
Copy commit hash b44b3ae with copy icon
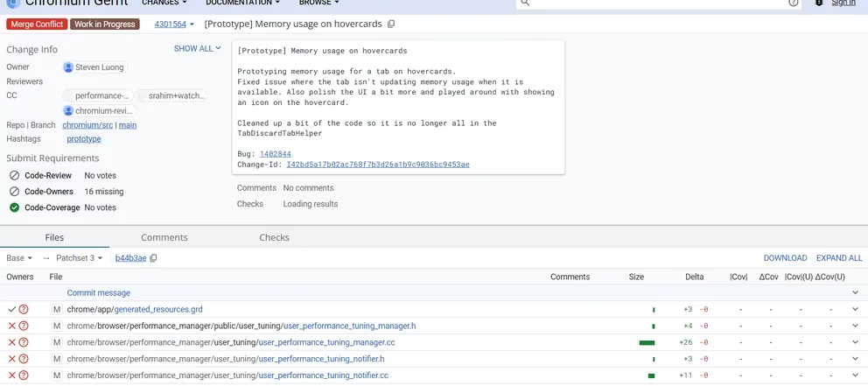(153, 258)
